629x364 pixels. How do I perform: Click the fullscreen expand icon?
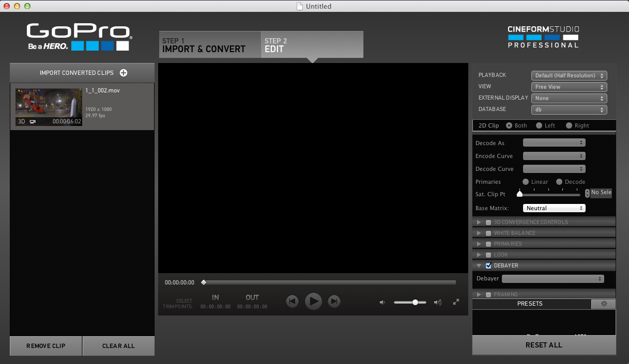[456, 302]
